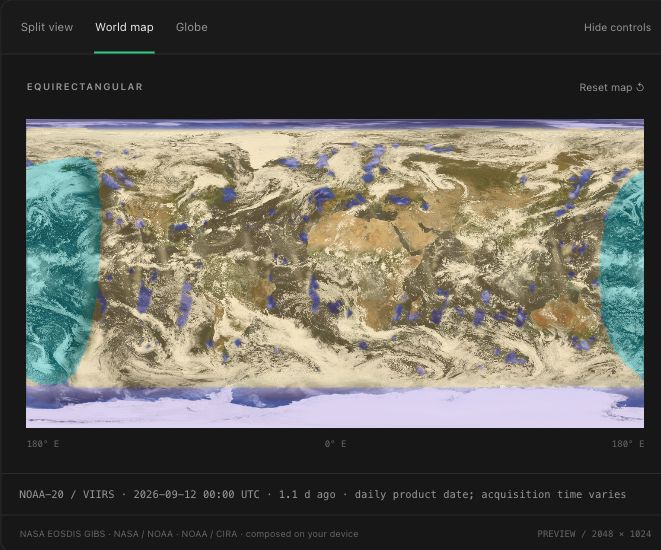Click the Reset map button
This screenshot has width=661, height=550.
[x=611, y=87]
